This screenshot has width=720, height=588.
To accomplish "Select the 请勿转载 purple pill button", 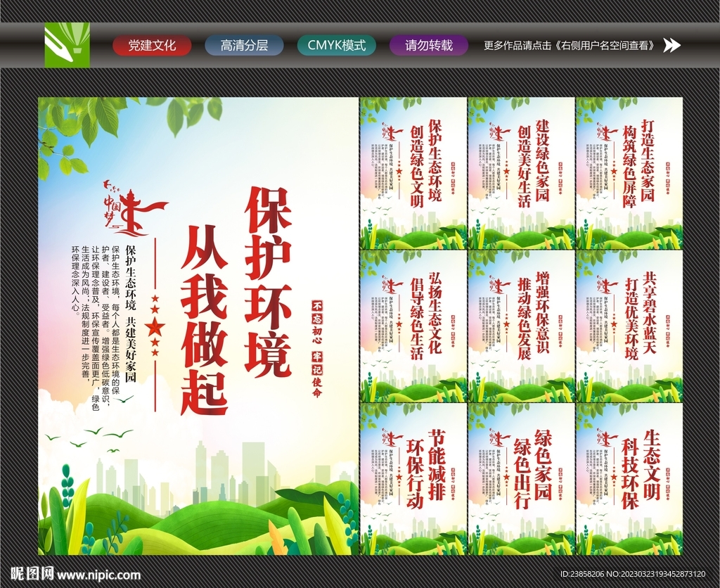I will tap(429, 46).
